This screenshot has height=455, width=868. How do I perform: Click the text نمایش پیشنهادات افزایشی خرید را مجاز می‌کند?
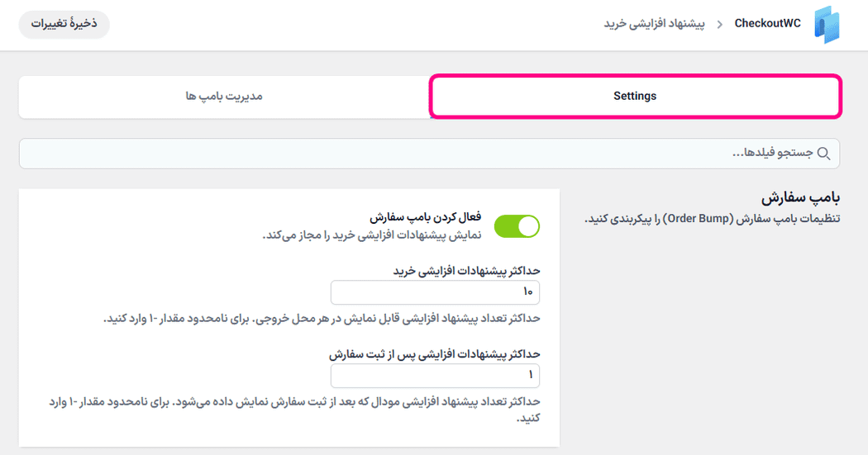pos(372,235)
